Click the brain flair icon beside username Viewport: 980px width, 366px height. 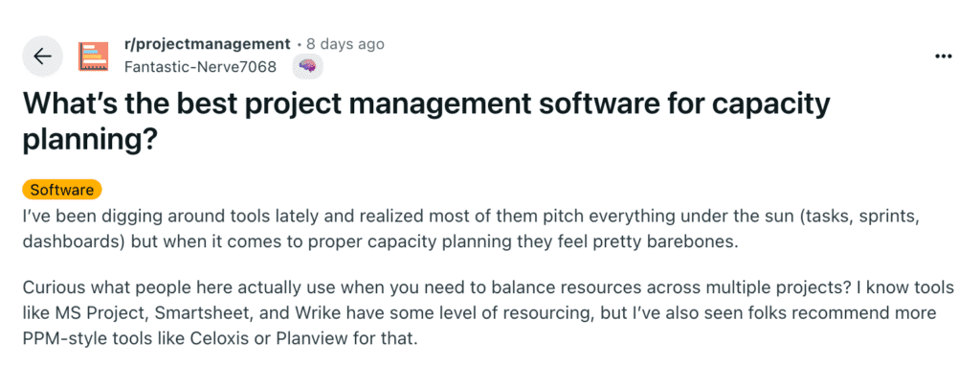pos(307,67)
